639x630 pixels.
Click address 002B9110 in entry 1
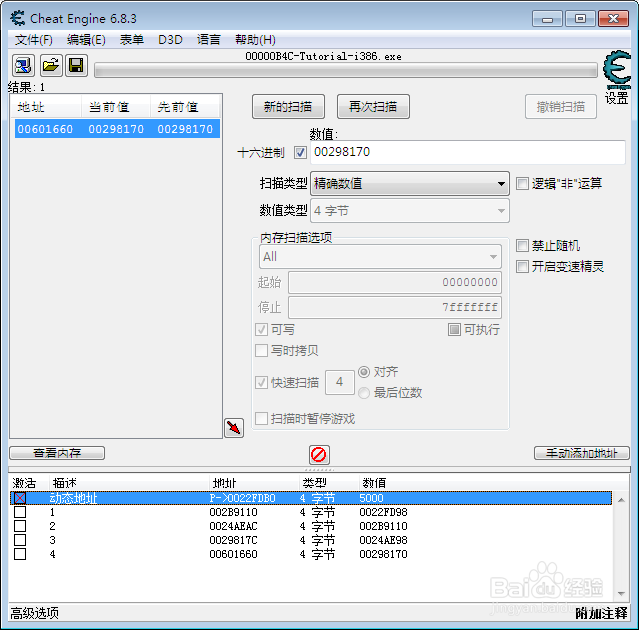234,512
